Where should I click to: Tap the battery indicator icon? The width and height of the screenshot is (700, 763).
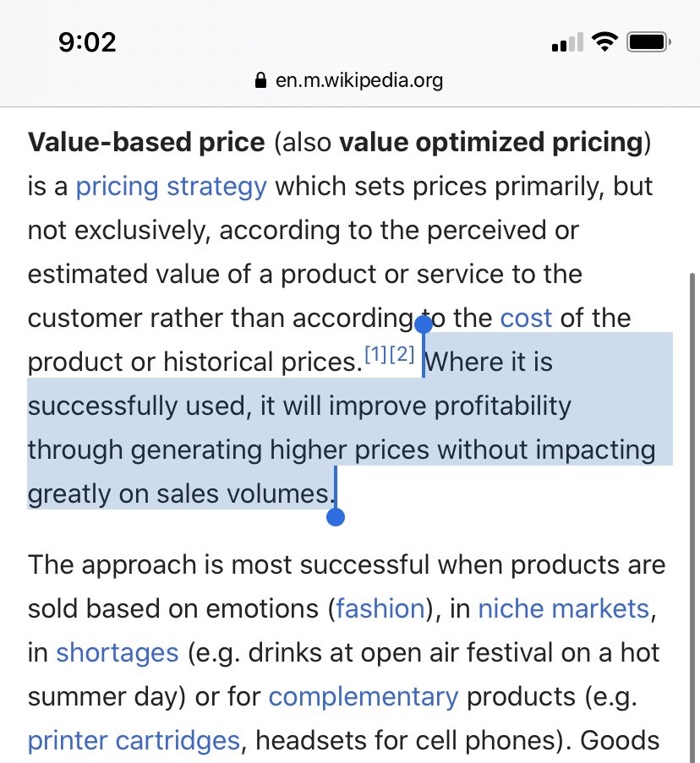click(x=649, y=42)
